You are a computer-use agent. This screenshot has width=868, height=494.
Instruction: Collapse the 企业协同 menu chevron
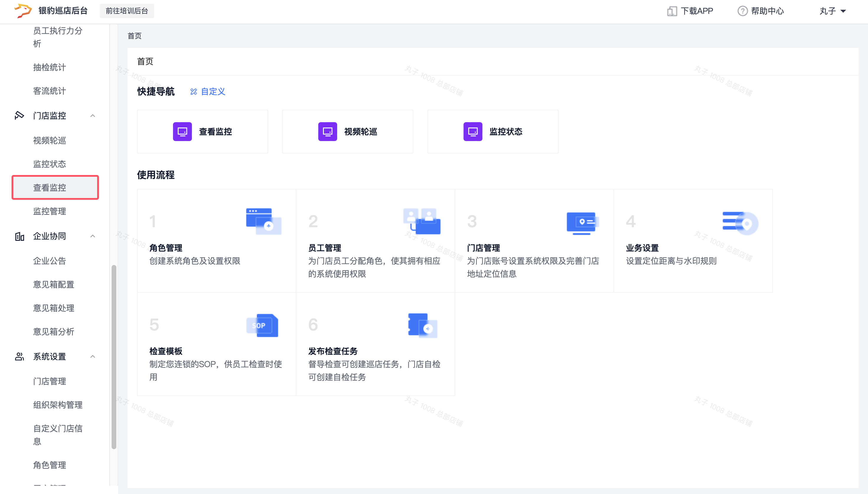pos(93,236)
